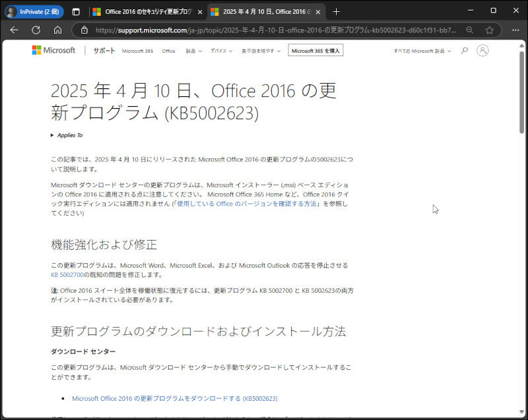The image size is (528, 420).
Task: Add this page to favorites star
Action: coord(489,30)
